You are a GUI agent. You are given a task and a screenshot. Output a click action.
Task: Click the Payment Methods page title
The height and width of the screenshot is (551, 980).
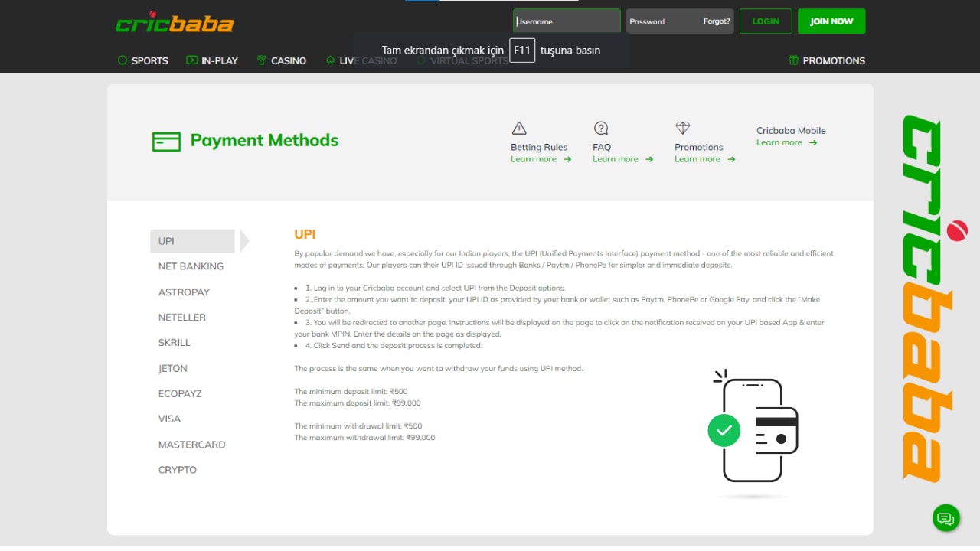[264, 141]
